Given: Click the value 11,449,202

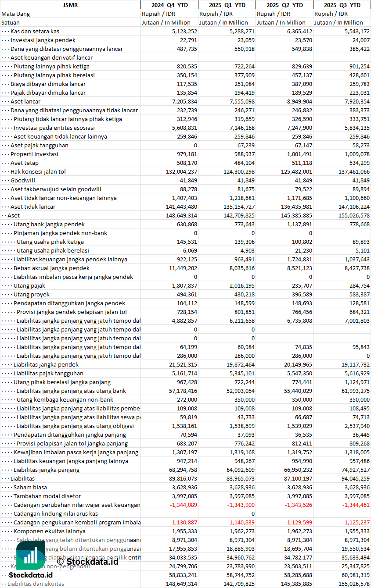Looking at the screenshot, I should 183,268.
